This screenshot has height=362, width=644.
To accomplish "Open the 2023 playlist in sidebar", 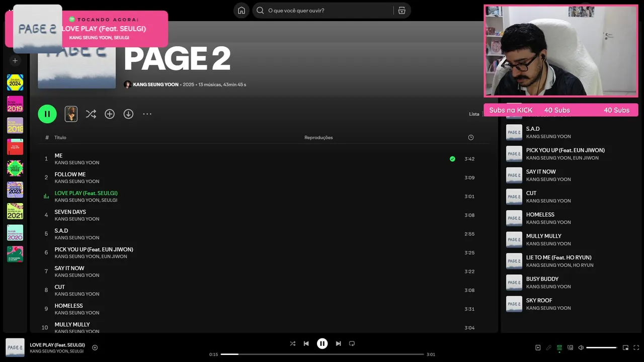I will 15,190.
